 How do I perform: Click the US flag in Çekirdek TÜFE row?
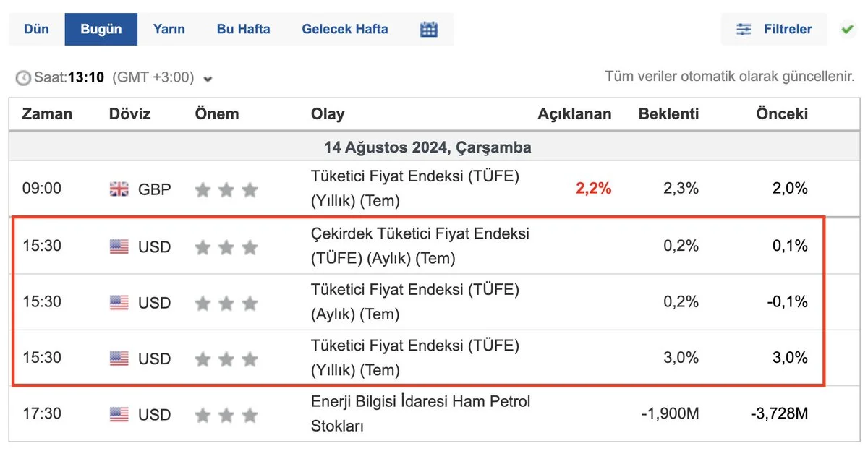(x=119, y=246)
